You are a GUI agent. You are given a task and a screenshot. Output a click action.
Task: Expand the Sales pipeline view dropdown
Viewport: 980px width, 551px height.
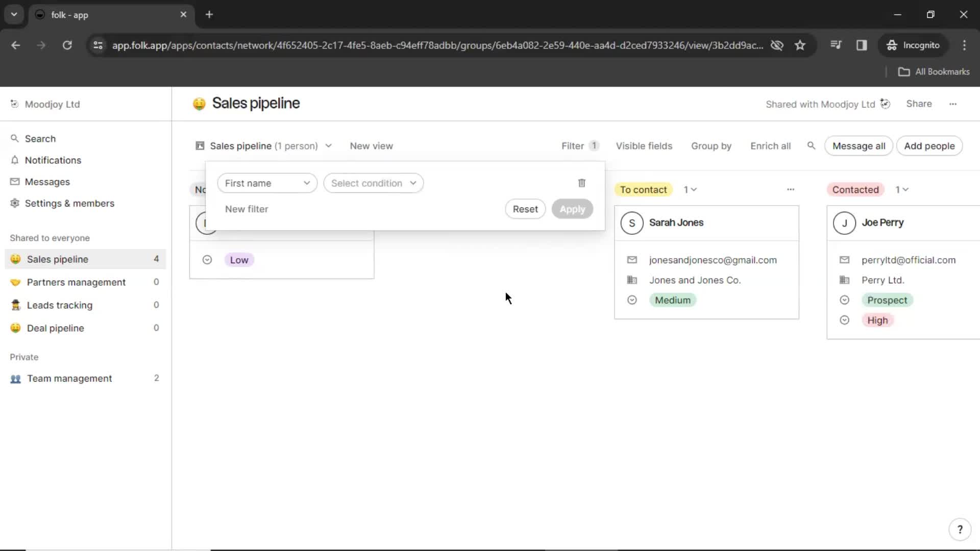click(329, 146)
